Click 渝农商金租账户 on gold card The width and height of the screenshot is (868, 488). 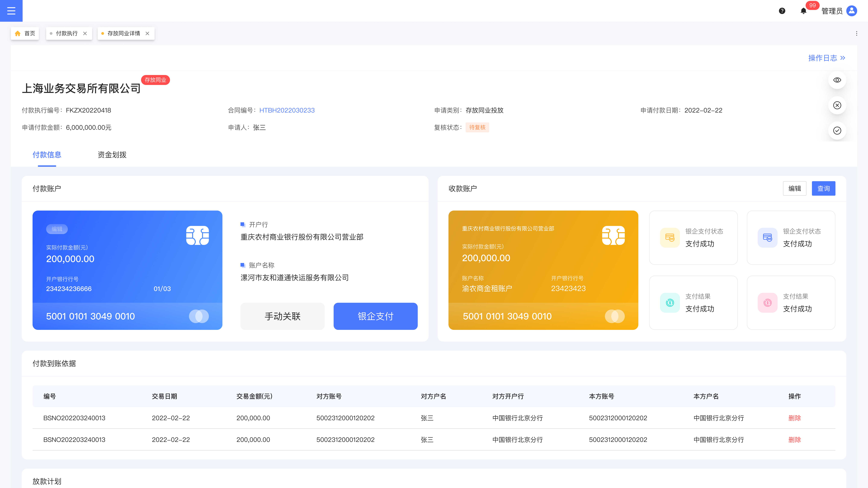tap(487, 289)
